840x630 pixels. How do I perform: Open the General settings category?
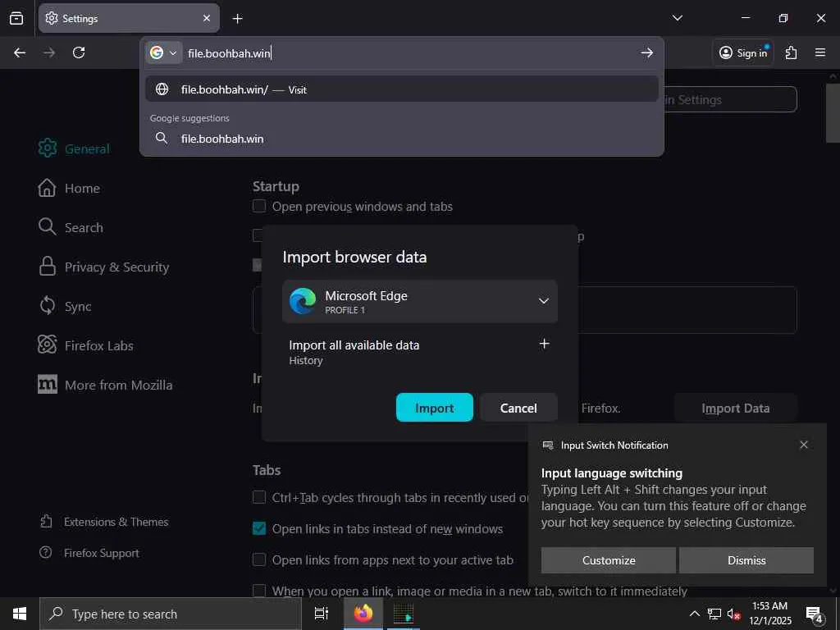pos(74,148)
